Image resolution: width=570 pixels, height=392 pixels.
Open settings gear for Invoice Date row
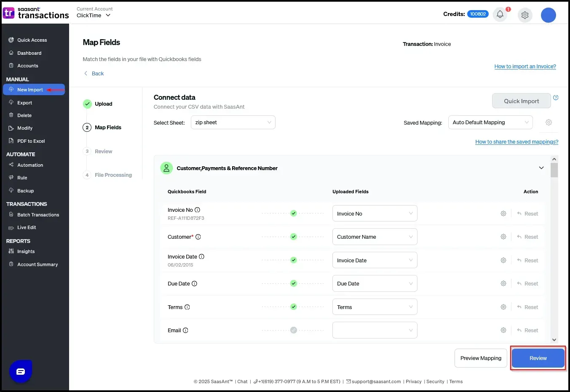point(503,260)
